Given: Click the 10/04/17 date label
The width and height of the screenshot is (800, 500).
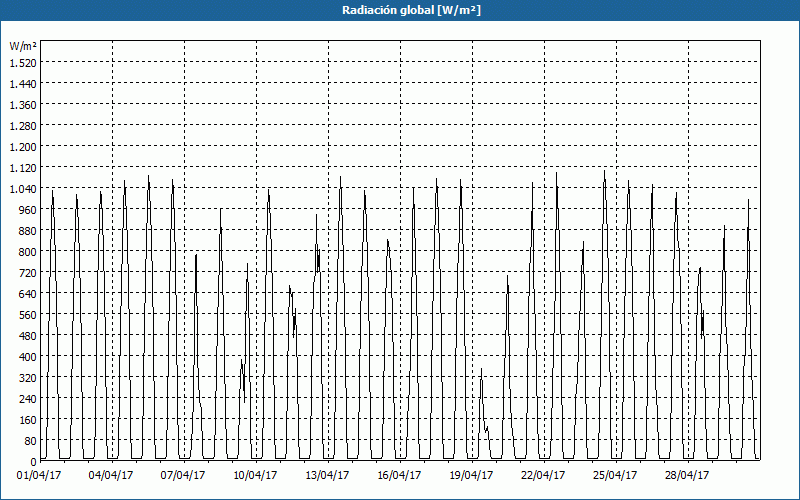Looking at the screenshot, I should [x=255, y=476].
